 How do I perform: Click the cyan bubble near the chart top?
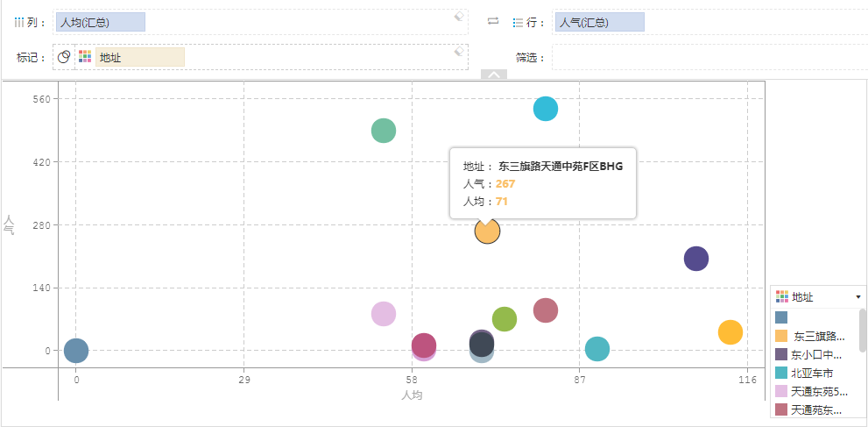coord(546,109)
